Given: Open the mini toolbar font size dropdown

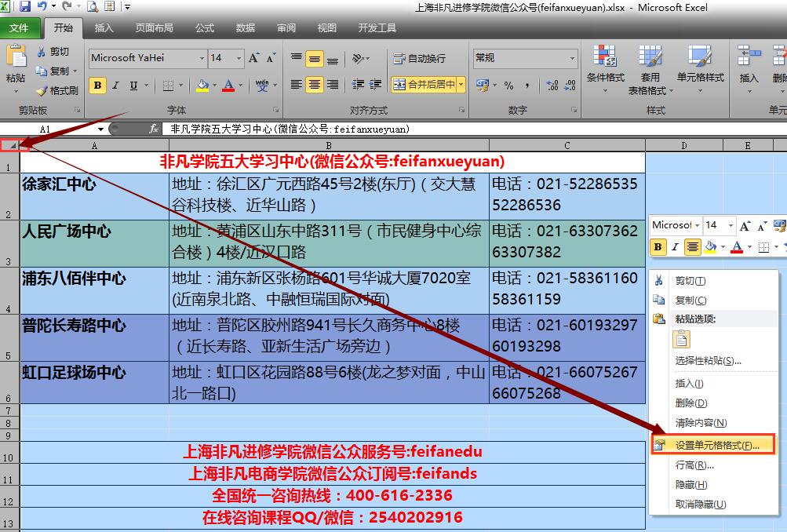Looking at the screenshot, I should tap(731, 225).
